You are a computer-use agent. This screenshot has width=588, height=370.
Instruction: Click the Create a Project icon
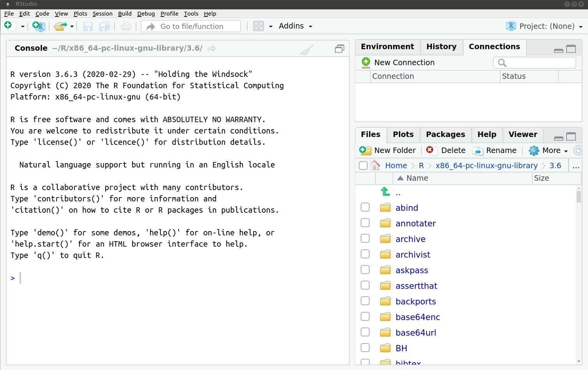pyautogui.click(x=39, y=26)
